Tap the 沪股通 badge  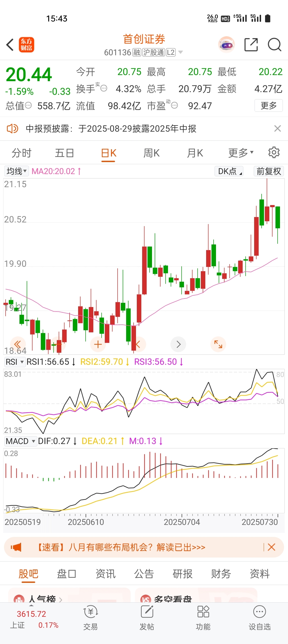tap(153, 52)
